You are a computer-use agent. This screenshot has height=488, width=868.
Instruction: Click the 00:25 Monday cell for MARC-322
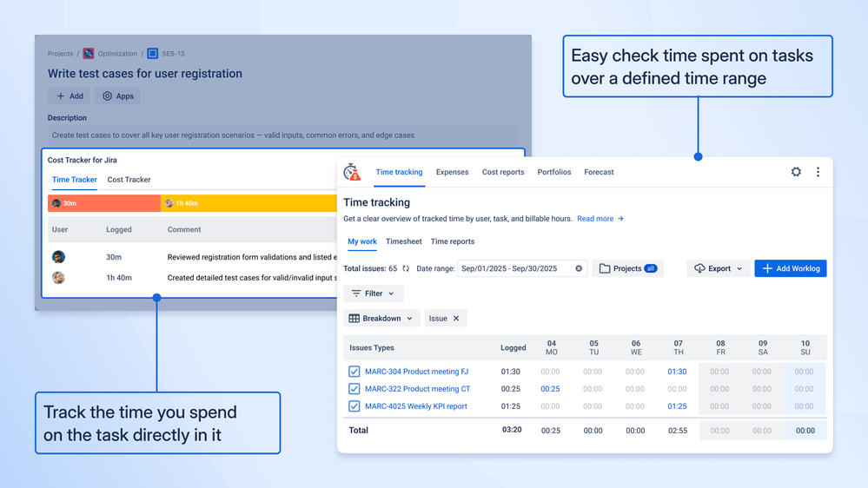coord(550,389)
